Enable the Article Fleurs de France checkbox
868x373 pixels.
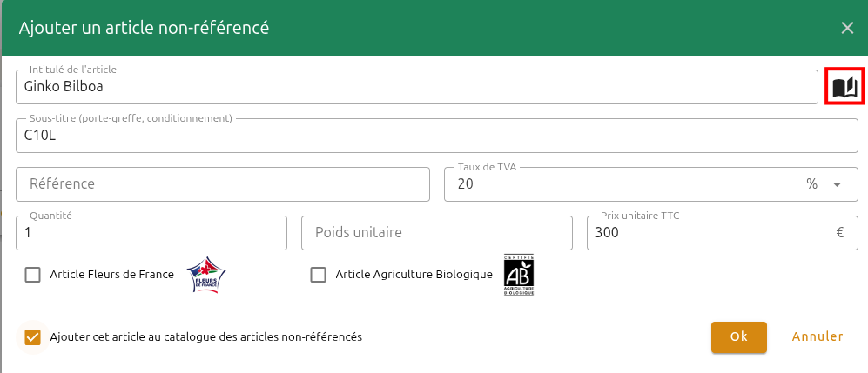point(33,275)
